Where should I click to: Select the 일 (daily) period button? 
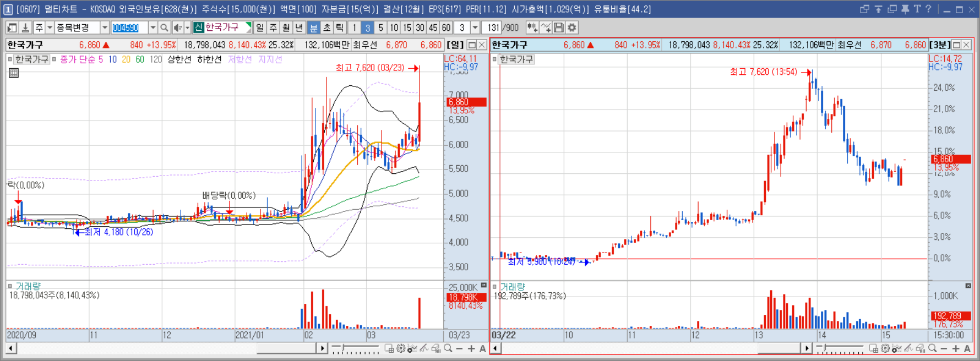(260, 28)
